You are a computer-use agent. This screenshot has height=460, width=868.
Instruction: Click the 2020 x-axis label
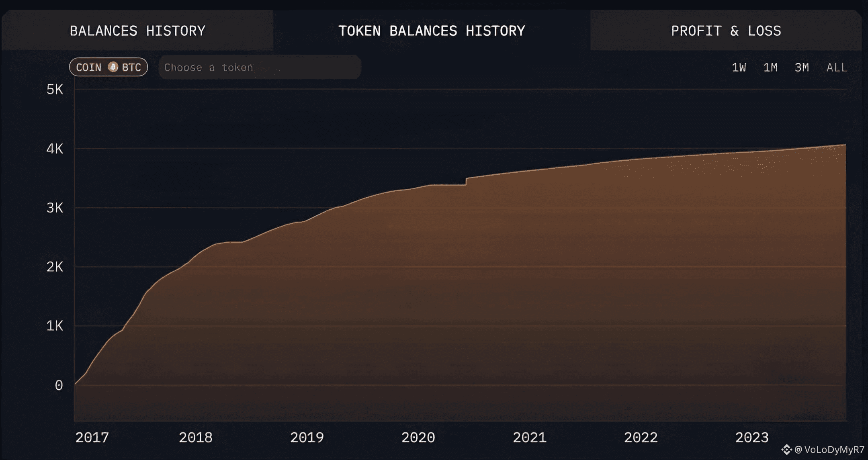[x=418, y=437]
